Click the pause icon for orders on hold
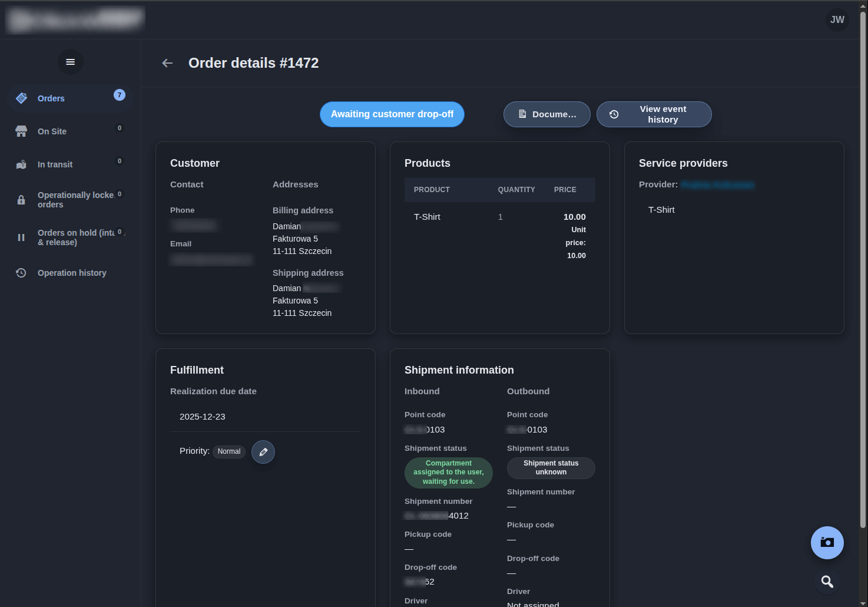 pos(21,237)
